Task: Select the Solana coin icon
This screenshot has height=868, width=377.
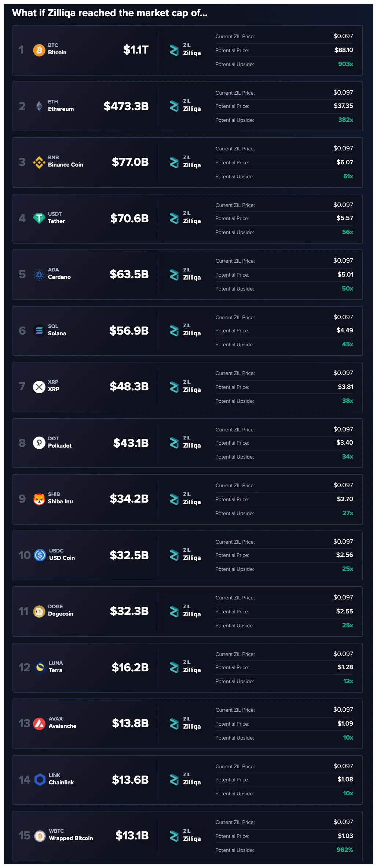Action: click(39, 330)
